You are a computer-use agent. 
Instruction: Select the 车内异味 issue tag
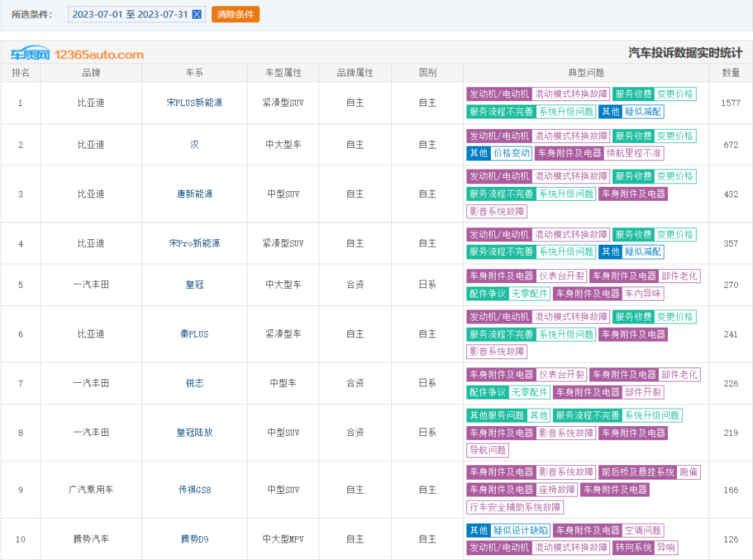click(x=643, y=294)
